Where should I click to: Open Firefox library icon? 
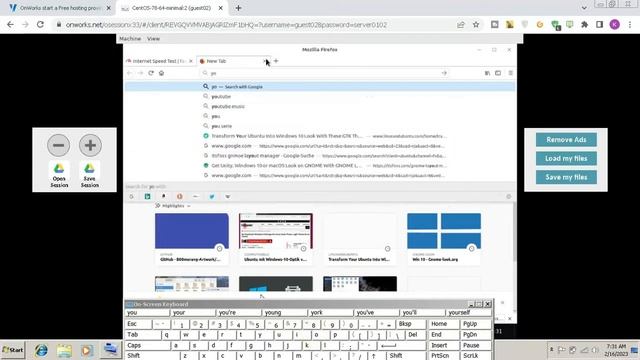coord(487,73)
